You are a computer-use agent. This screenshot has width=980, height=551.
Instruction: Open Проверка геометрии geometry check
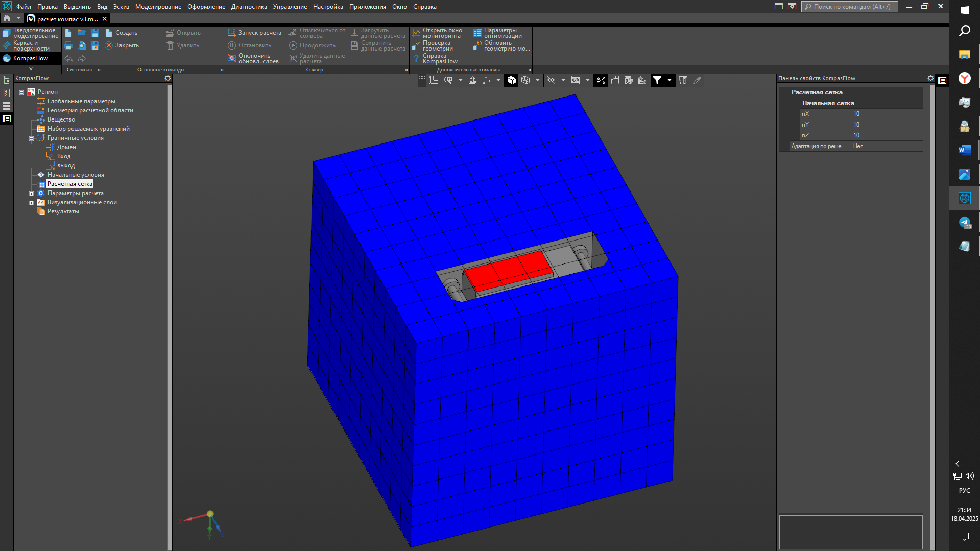point(437,46)
